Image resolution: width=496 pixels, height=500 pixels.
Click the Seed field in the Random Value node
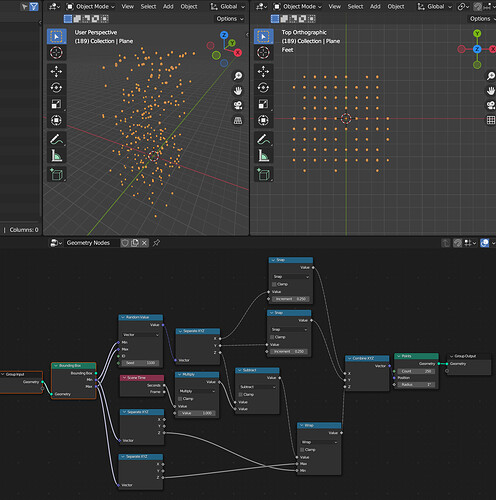tap(140, 363)
